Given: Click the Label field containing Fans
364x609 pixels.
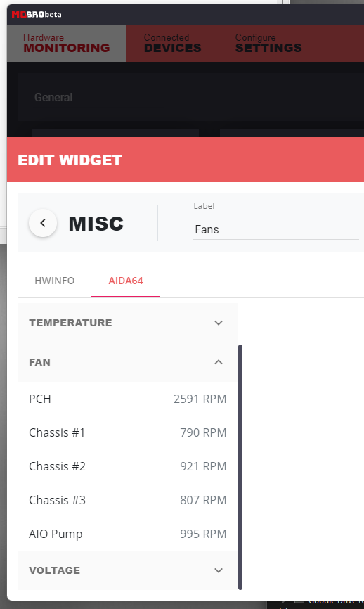Looking at the screenshot, I should coord(276,229).
